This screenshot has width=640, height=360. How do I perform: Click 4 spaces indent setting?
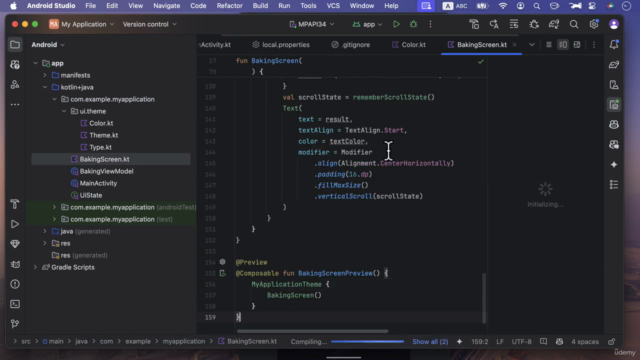585,342
